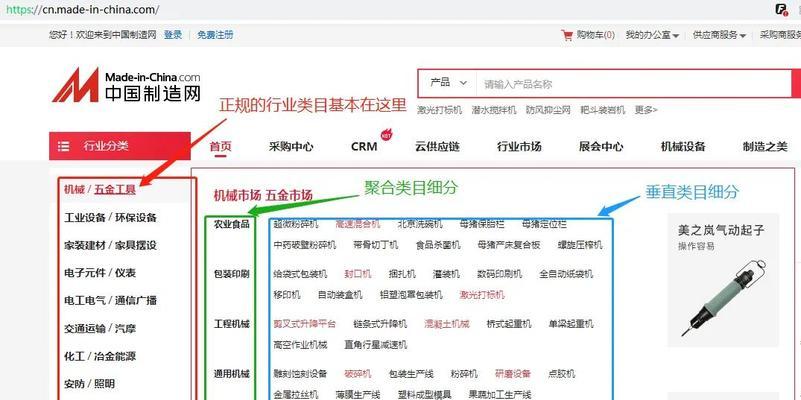801x400 pixels.
Task: Open the 行业分类 menu button
Action: click(120, 146)
